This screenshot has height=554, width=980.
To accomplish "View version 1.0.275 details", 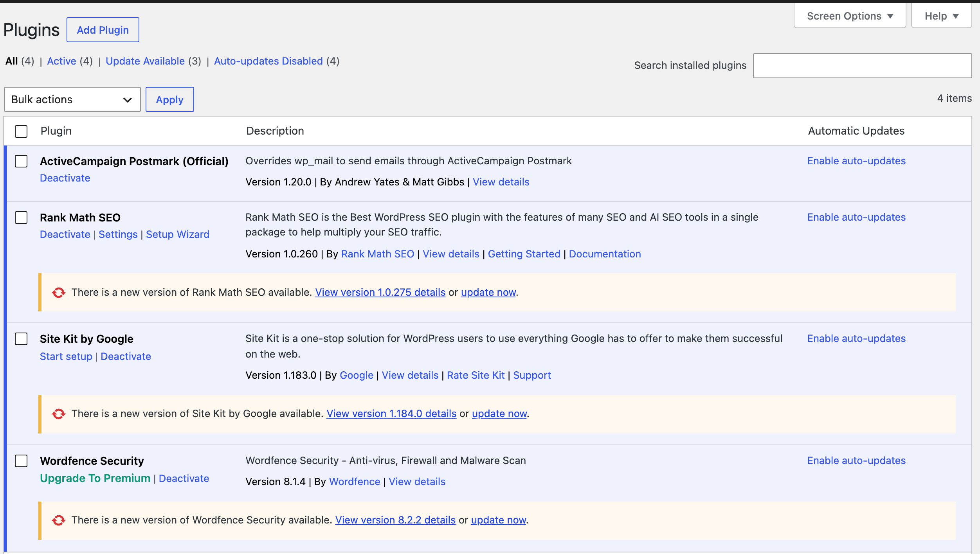I will 380,292.
